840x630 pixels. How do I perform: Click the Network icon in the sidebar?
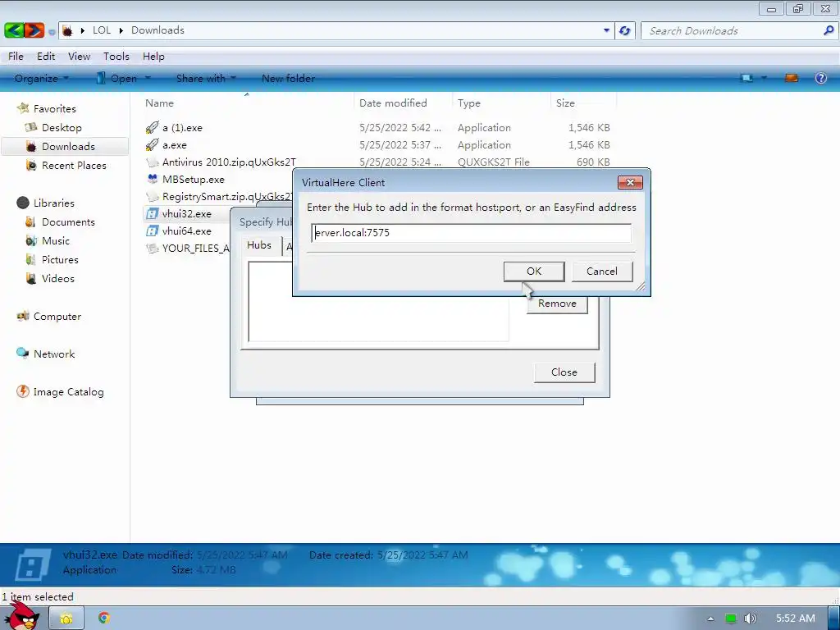(x=23, y=354)
